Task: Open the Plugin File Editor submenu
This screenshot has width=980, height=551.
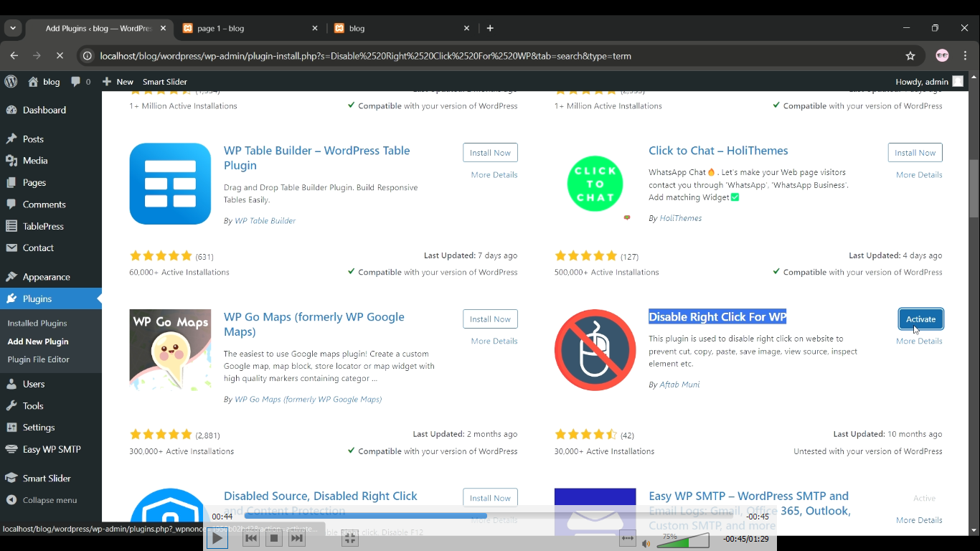Action: click(x=39, y=359)
